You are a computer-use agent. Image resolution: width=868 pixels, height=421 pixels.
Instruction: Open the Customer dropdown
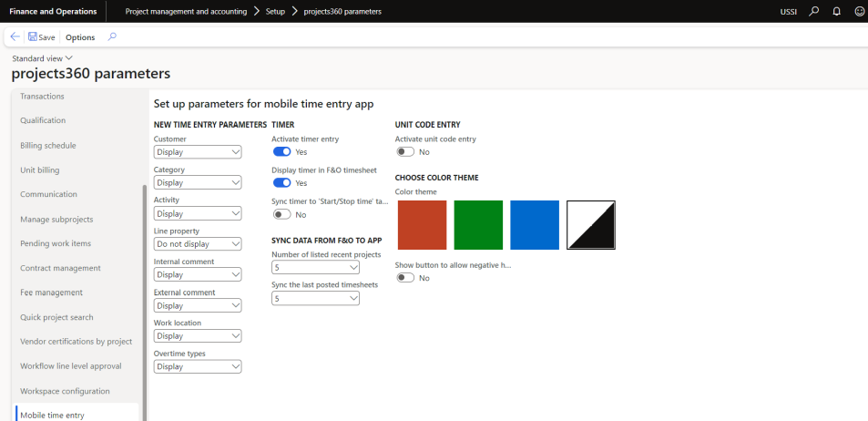pyautogui.click(x=198, y=152)
